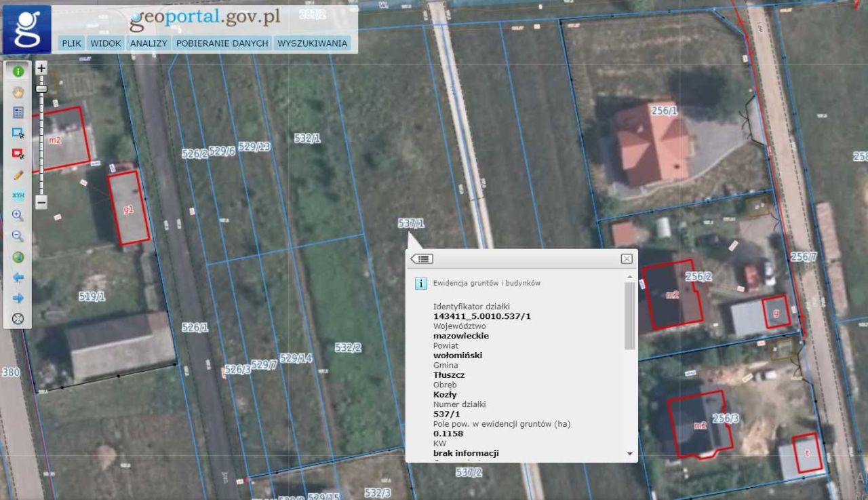The image size is (868, 500).
Task: Select the hand pan tool
Action: 18,92
